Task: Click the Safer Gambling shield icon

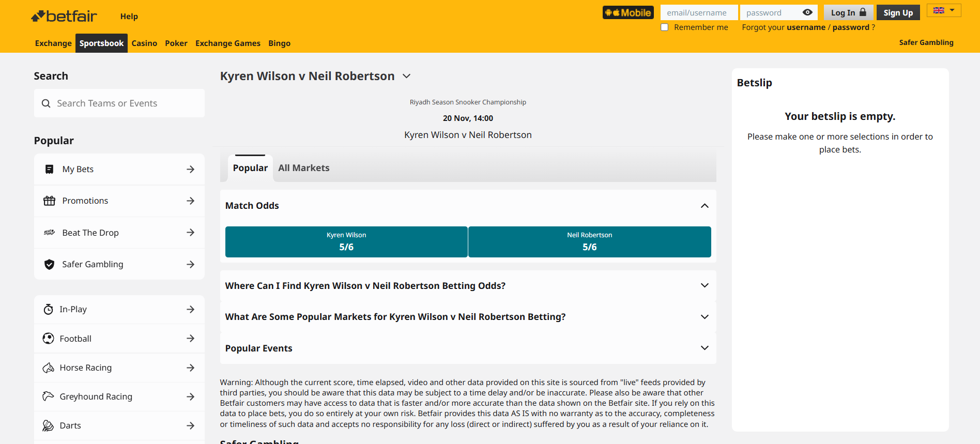Action: 49,265
